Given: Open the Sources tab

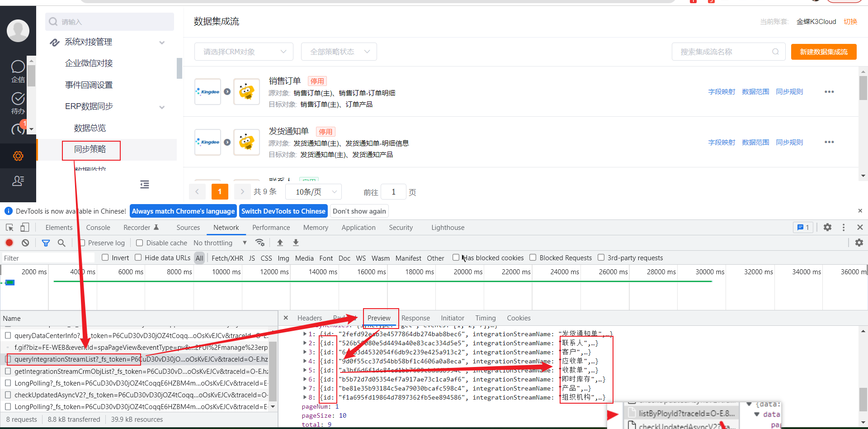Looking at the screenshot, I should 188,228.
